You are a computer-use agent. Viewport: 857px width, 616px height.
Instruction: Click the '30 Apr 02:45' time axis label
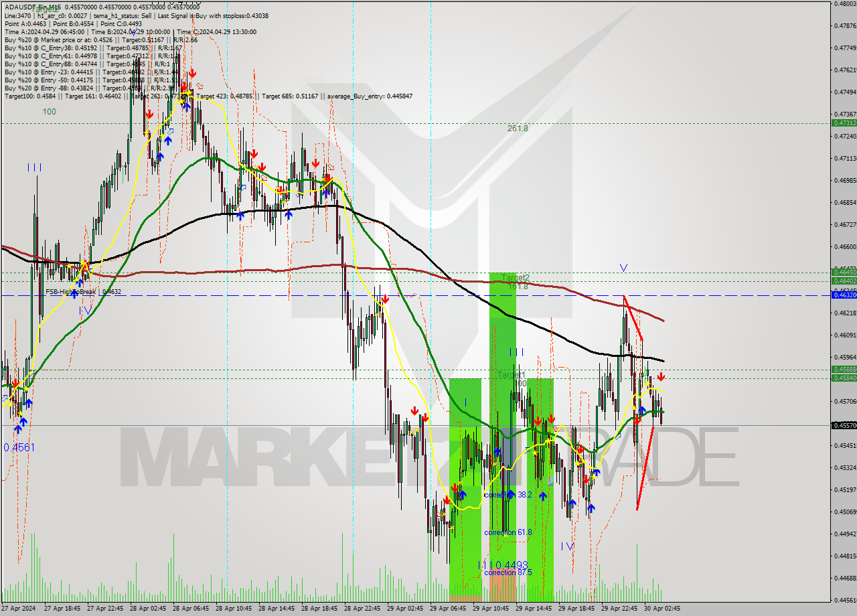661,609
